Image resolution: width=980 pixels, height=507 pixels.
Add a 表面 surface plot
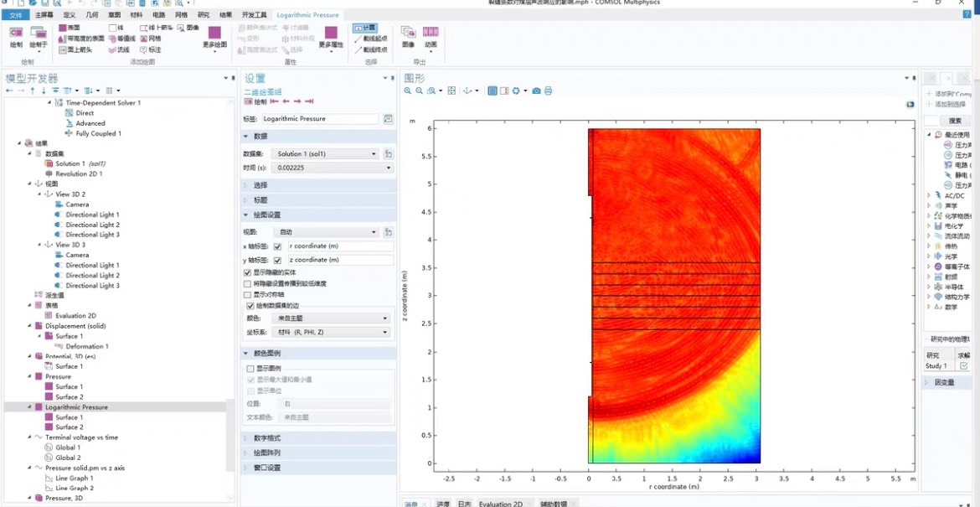click(x=69, y=28)
